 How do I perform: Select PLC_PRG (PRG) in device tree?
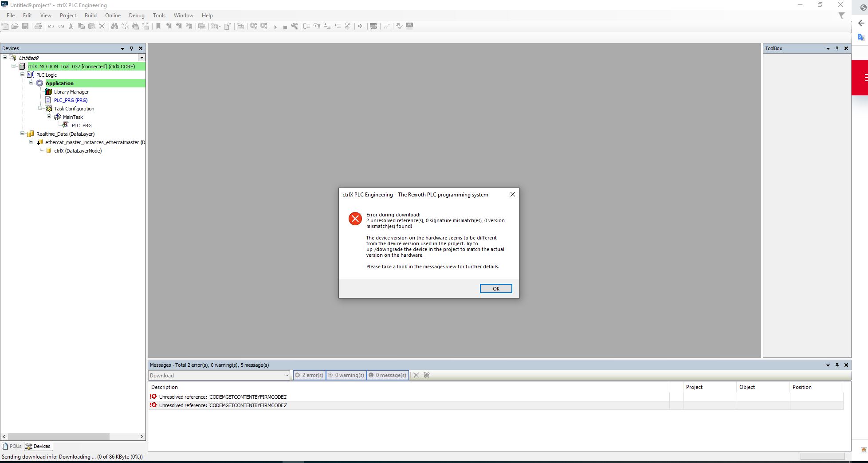pyautogui.click(x=71, y=100)
